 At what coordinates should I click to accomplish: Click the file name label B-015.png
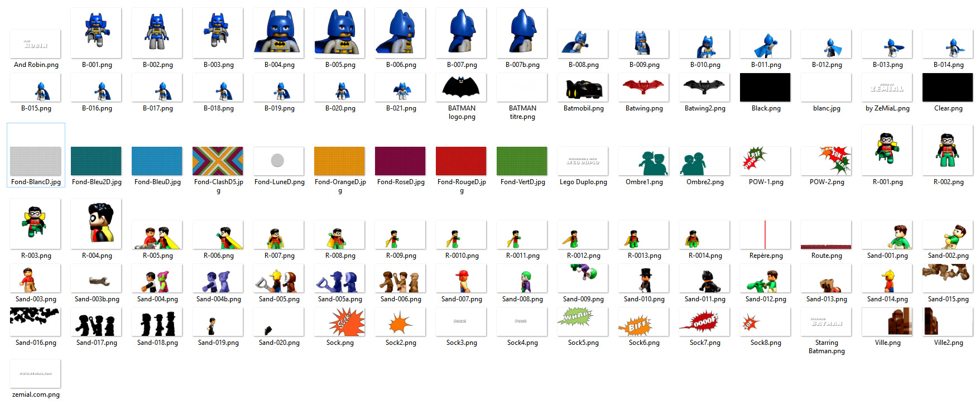(x=36, y=108)
